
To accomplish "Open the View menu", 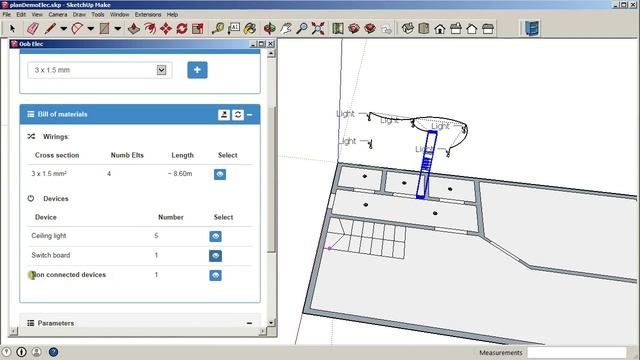I will pos(37,14).
